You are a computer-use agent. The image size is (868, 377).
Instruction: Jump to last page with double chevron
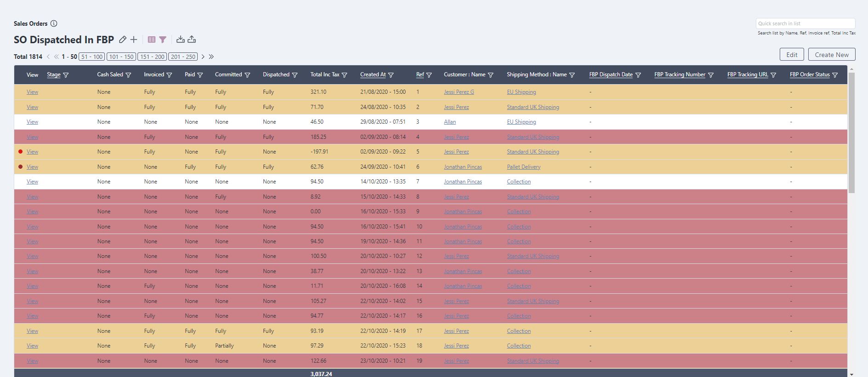pyautogui.click(x=211, y=57)
